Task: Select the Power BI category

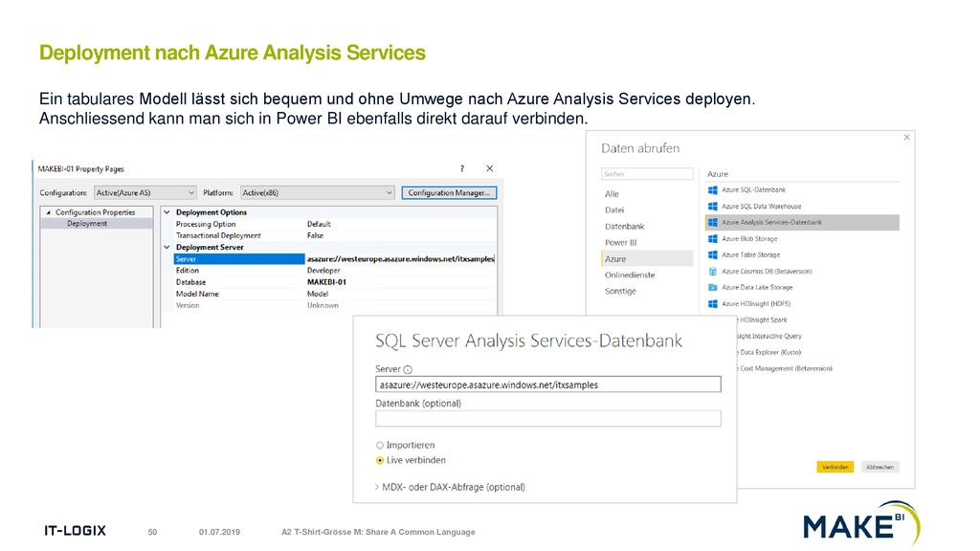Action: pyautogui.click(x=620, y=243)
